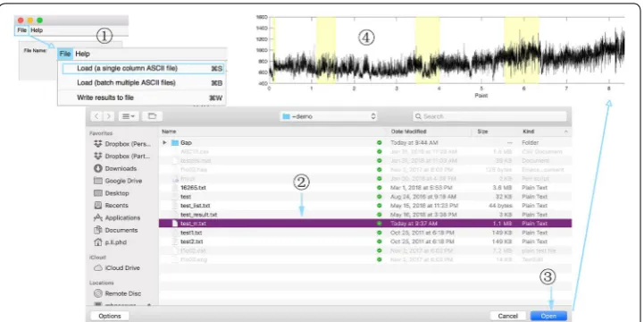Open the p.li.phd home folder

110,242
